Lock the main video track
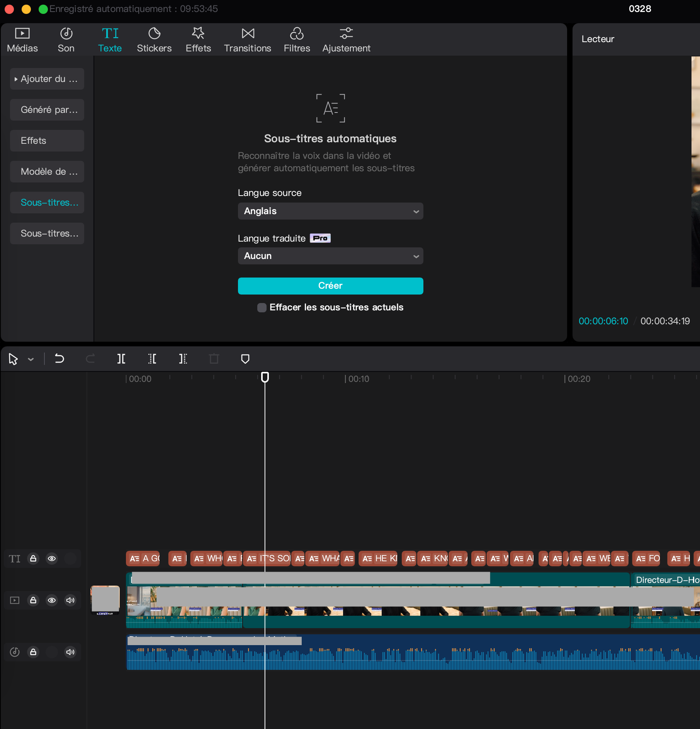The height and width of the screenshot is (729, 700). [33, 600]
